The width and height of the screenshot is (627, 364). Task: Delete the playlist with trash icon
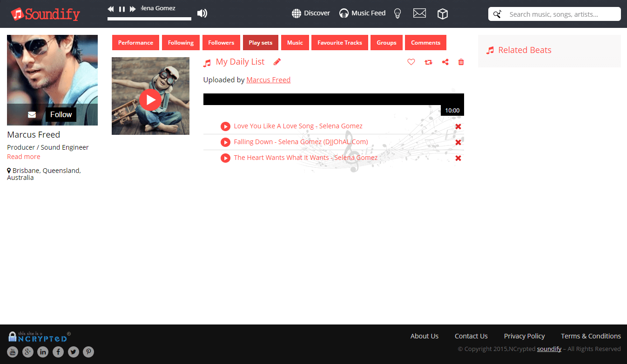click(461, 62)
